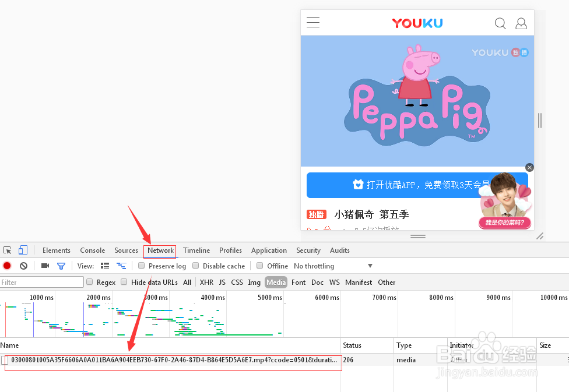Click the device frame right-edge resize handle

540,121
